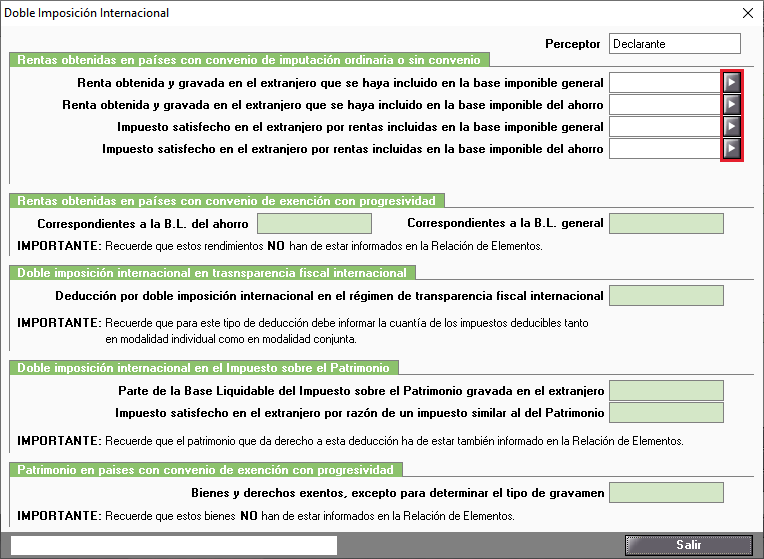Open arrow button for impuesto satisfecho base imponible del ahorro

click(x=731, y=149)
